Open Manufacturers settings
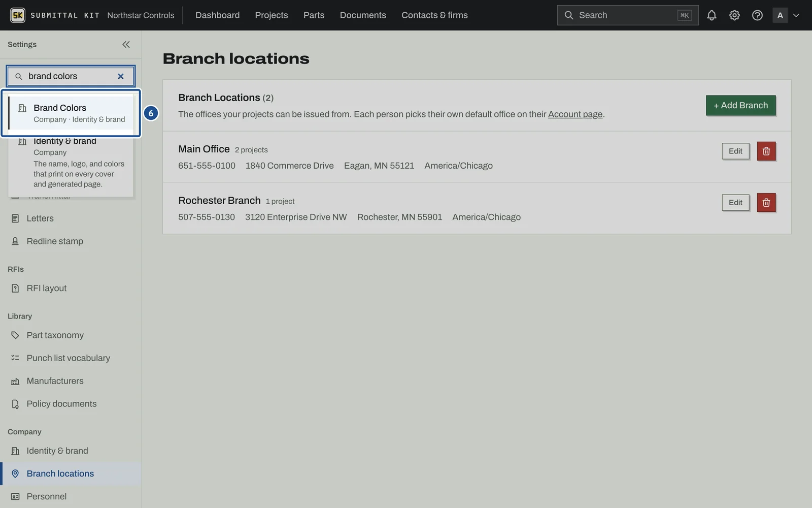This screenshot has width=812, height=508. 71,381
